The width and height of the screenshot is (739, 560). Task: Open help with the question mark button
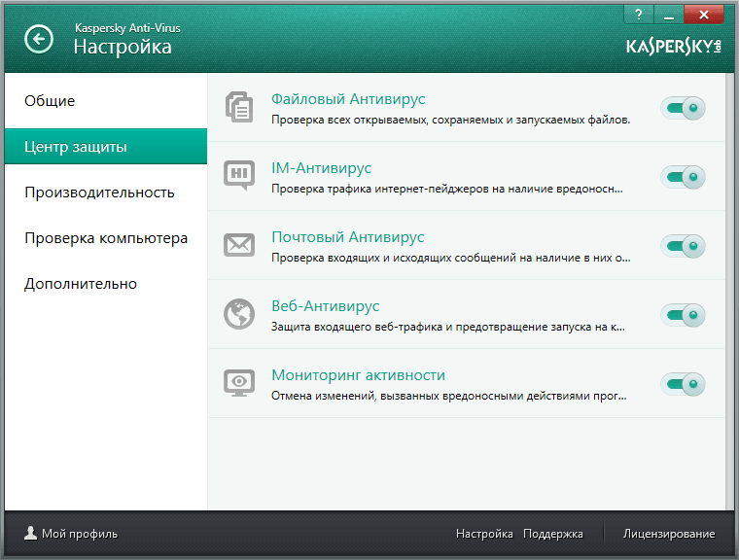pos(638,15)
